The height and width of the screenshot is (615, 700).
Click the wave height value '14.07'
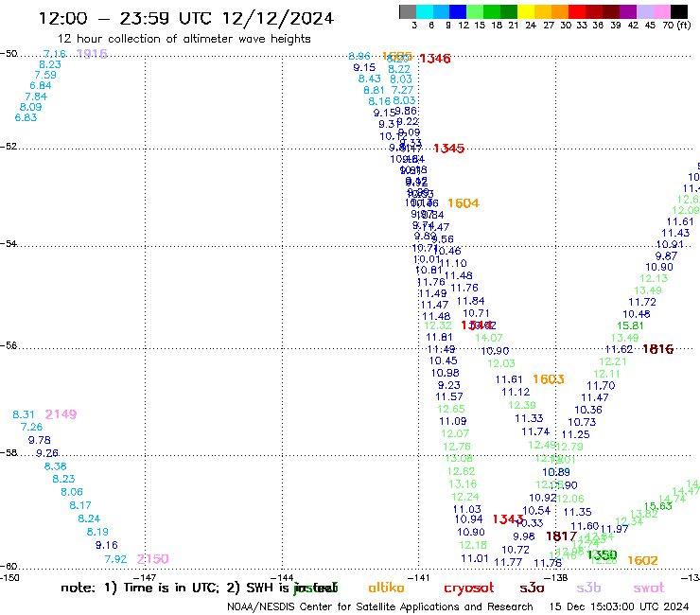pyautogui.click(x=488, y=338)
